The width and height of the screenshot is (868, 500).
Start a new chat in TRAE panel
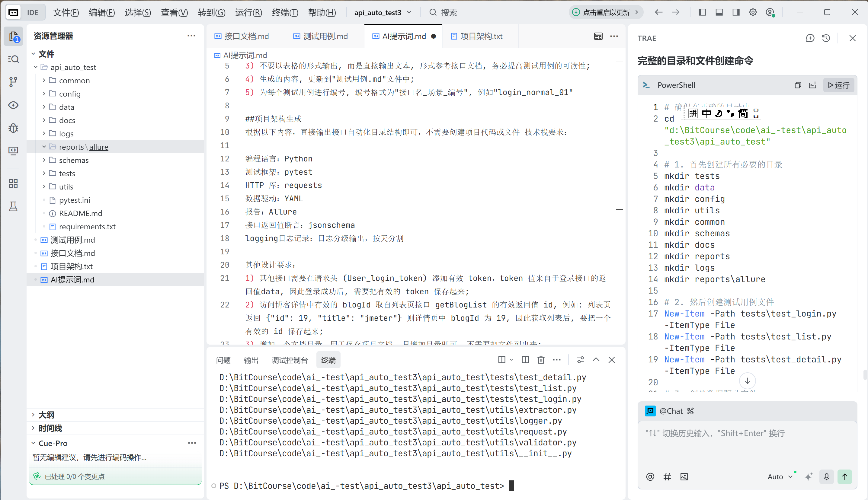[x=810, y=38]
